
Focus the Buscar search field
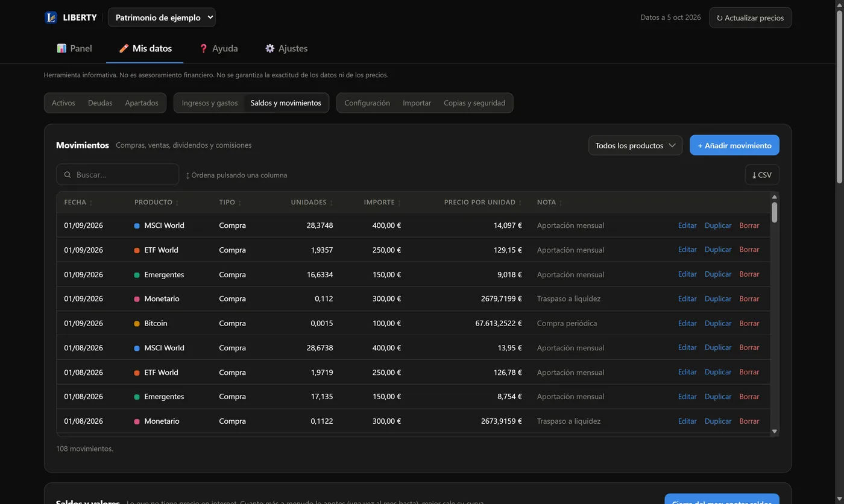click(118, 175)
